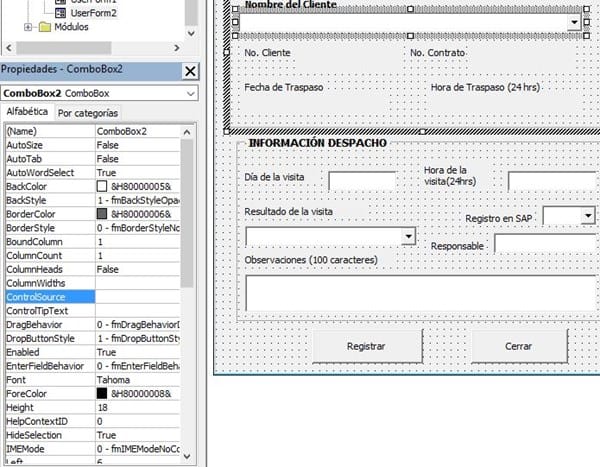Click the BorderColor gray swatch
This screenshot has height=467, width=600.
coord(102,214)
